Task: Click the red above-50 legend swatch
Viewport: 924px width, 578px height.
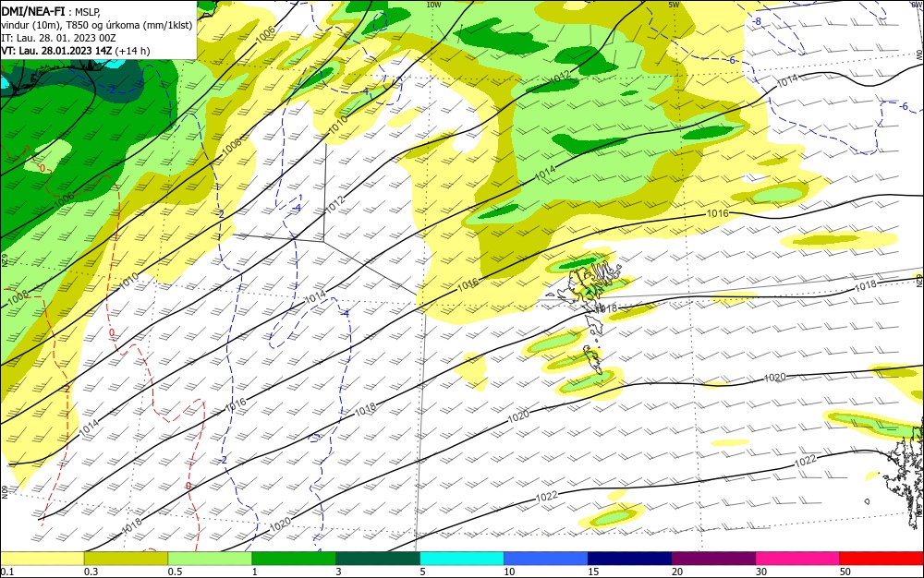Action: click(881, 559)
